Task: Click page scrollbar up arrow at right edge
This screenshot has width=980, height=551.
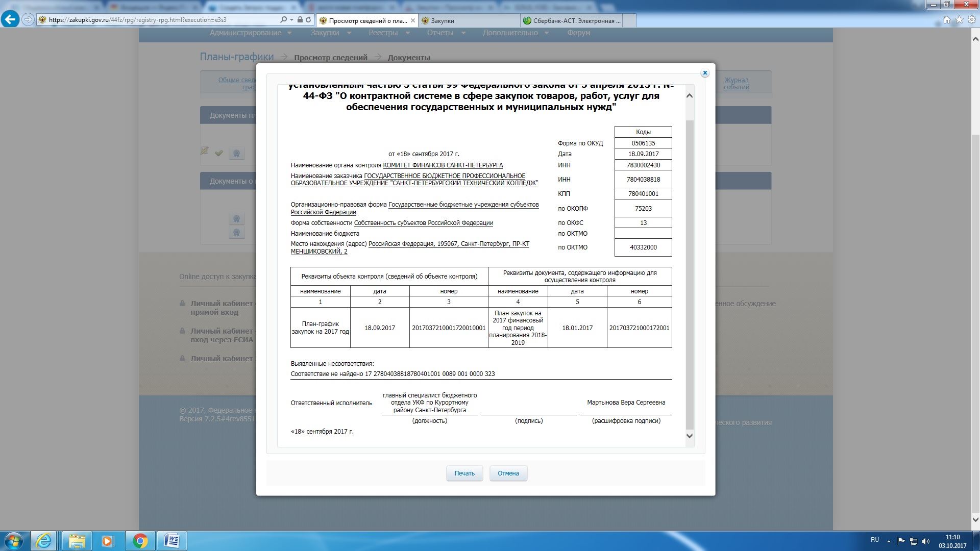Action: tap(975, 39)
